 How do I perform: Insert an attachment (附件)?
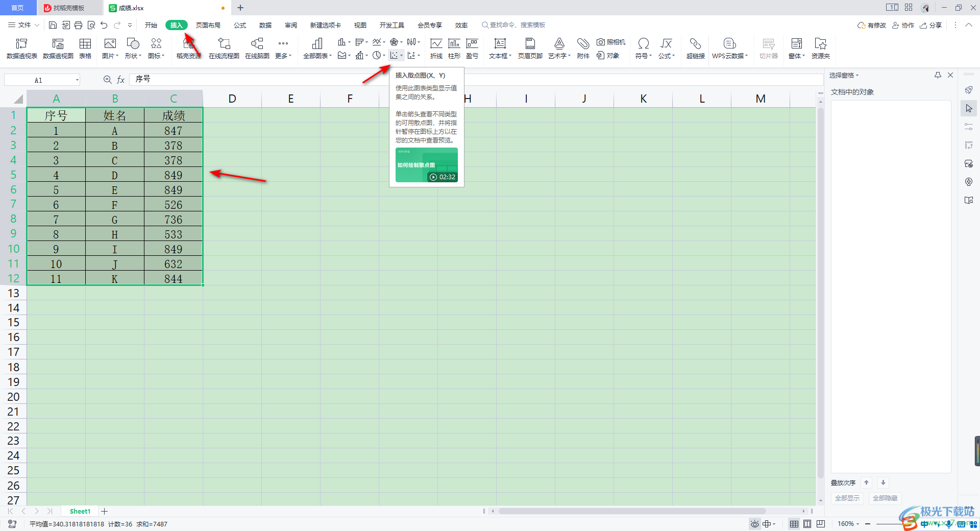pos(583,49)
